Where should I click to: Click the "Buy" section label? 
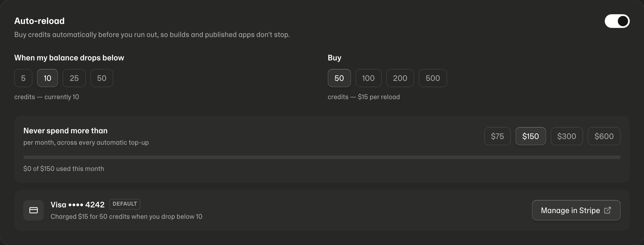(x=335, y=58)
